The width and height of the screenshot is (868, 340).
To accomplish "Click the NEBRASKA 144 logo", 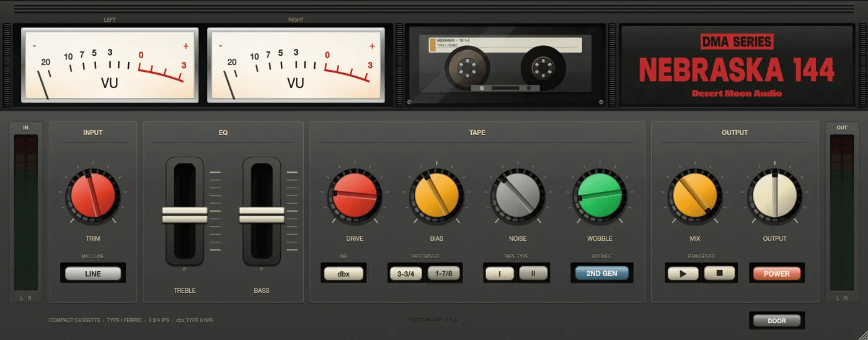I will pyautogui.click(x=737, y=70).
